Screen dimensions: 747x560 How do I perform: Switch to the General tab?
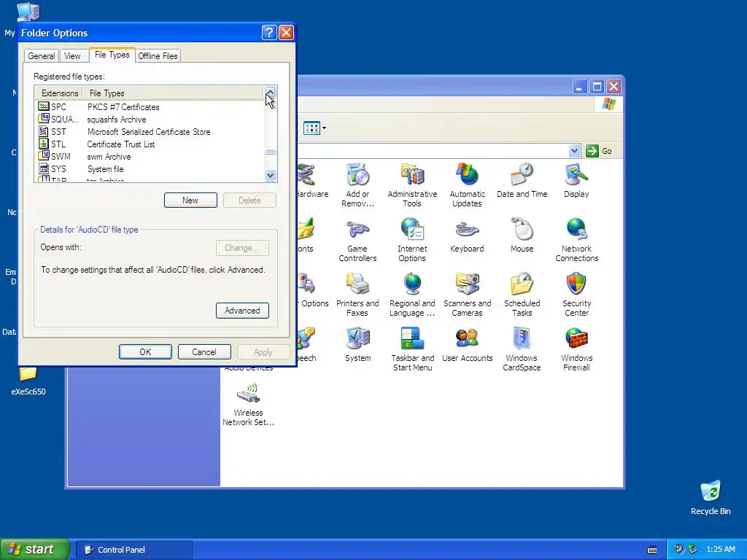(42, 55)
